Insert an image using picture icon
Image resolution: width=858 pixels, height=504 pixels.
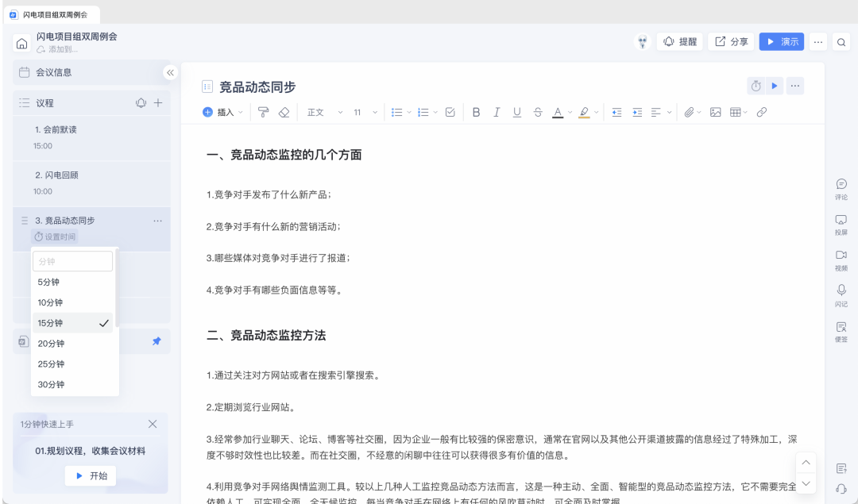(x=715, y=113)
